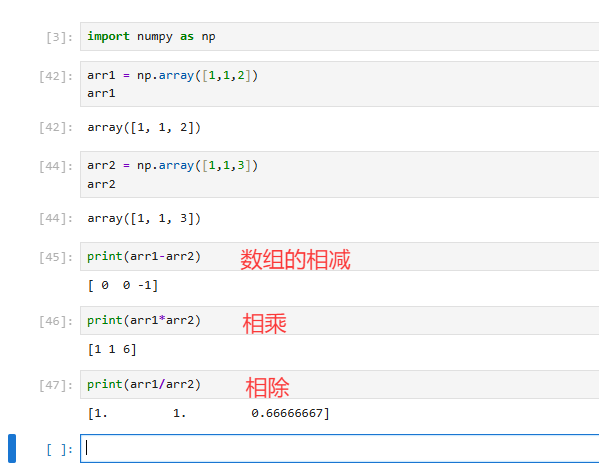Focus the arr1 np.array([1,1,2]) code cell

tap(339, 84)
